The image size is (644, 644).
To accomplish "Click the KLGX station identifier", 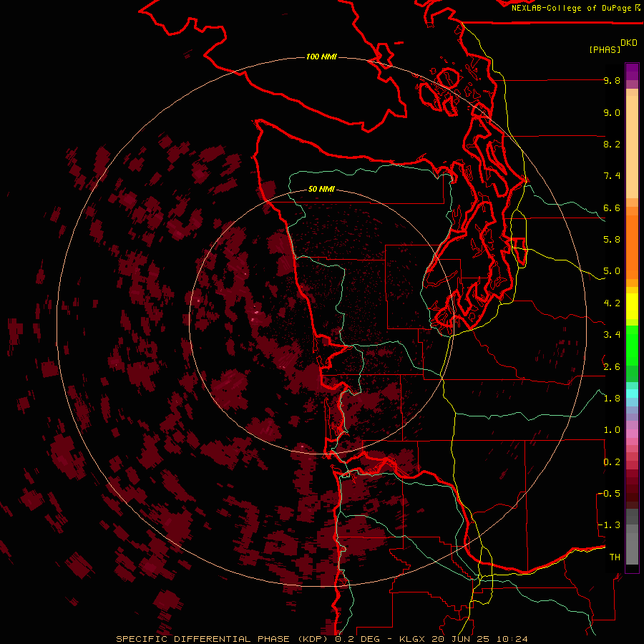I will click(x=412, y=639).
